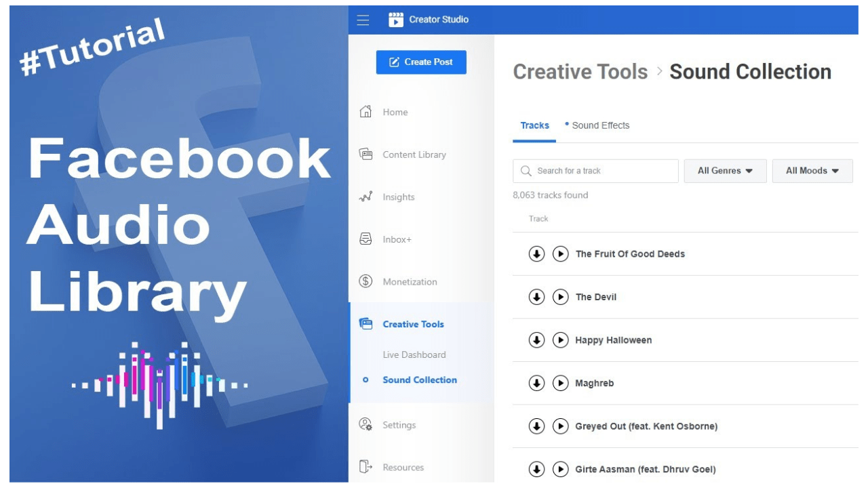Switch to the Sound Effects tab
This screenshot has width=868, height=488.
coord(600,125)
